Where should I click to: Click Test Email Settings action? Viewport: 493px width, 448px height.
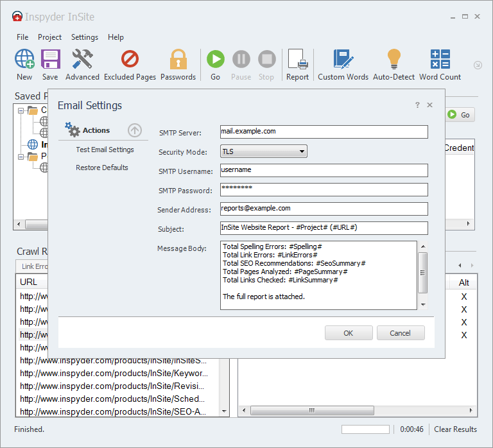105,150
